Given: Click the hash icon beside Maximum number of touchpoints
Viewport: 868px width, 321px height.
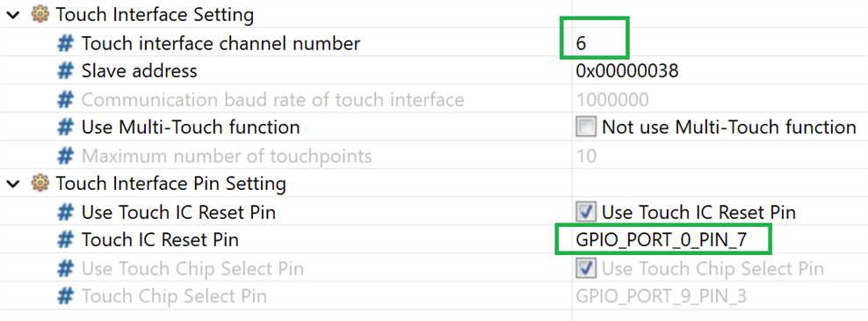Looking at the screenshot, I should [66, 156].
